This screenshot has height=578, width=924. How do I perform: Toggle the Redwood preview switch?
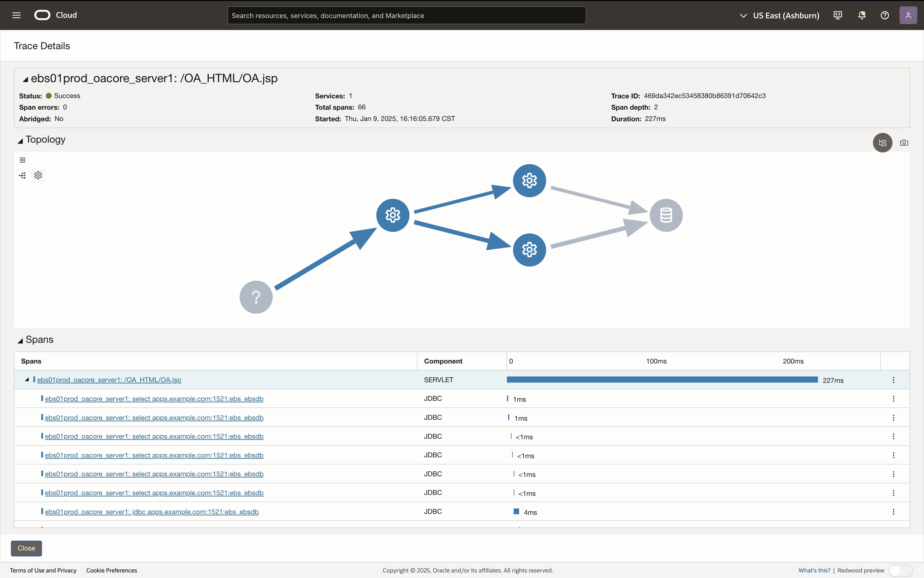[901, 570]
